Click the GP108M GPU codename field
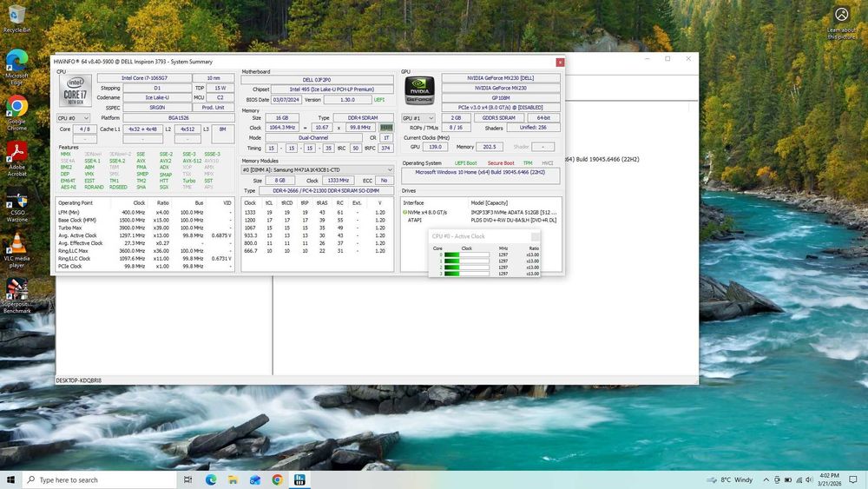This screenshot has height=489, width=868. (501, 98)
